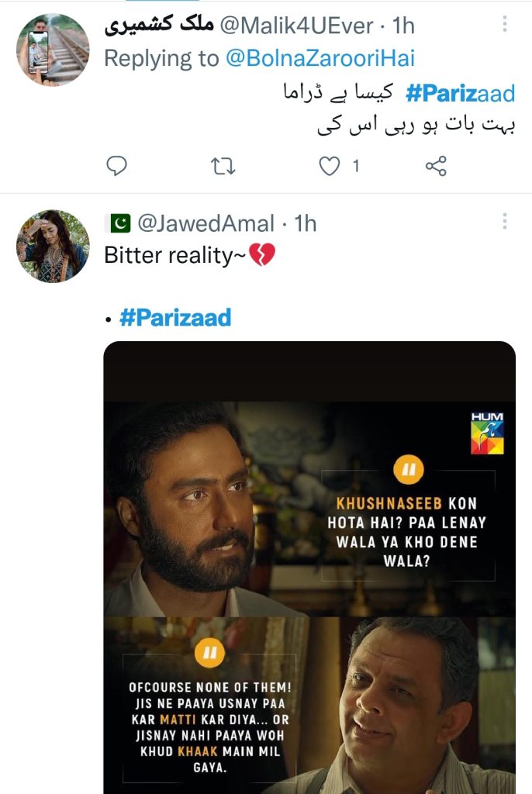Click the retweet icon under the Parizaad tweet
This screenshot has width=532, height=794.
click(224, 164)
